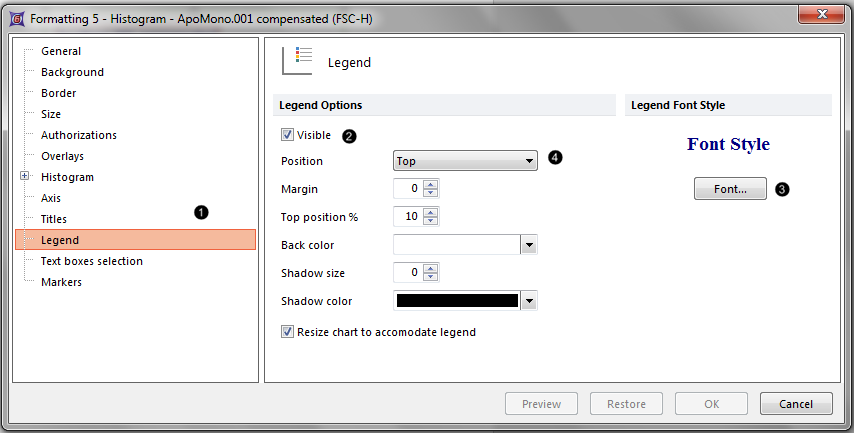Expand the Histogram tree node
The width and height of the screenshot is (854, 433).
pyautogui.click(x=24, y=177)
